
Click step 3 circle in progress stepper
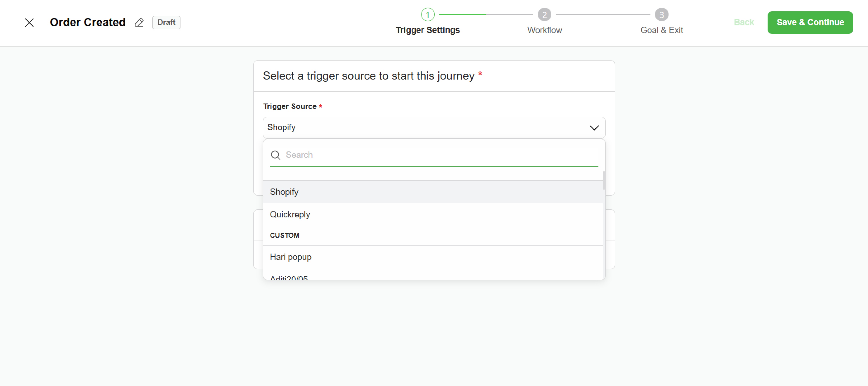(661, 14)
